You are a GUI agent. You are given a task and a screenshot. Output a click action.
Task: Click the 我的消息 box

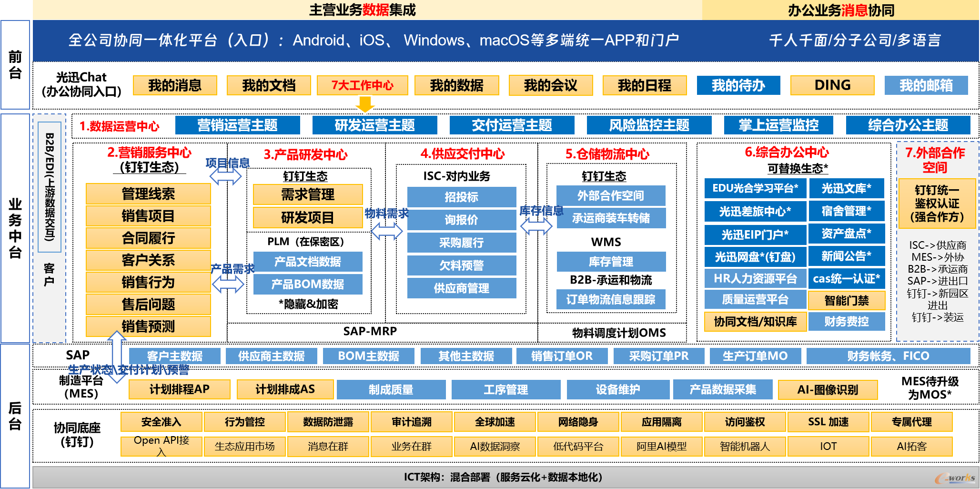[175, 85]
